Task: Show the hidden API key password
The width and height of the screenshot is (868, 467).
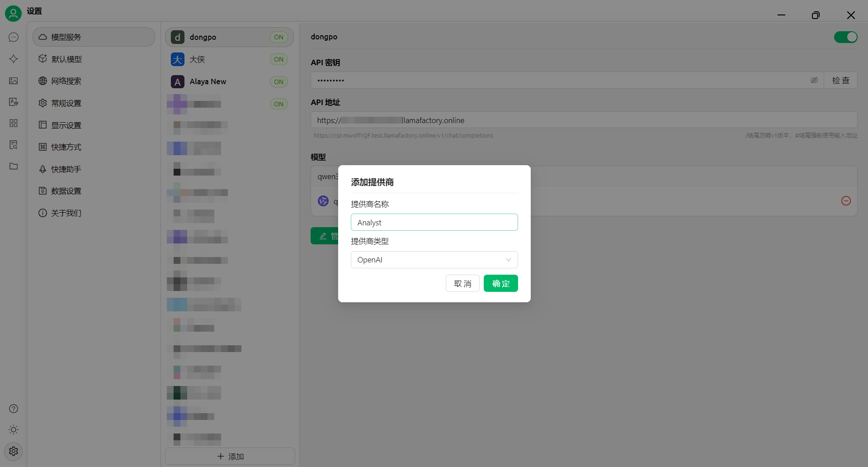Action: click(815, 80)
